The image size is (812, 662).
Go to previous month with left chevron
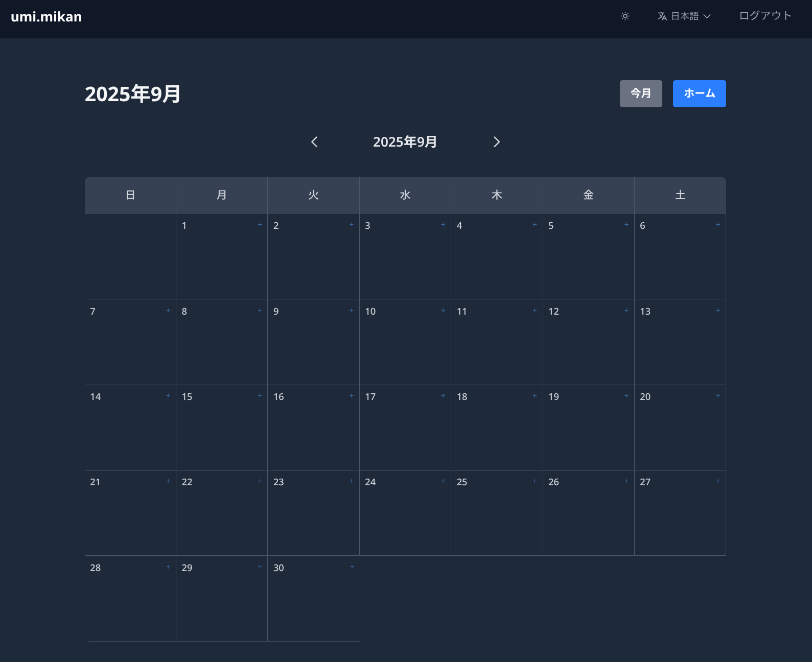point(314,142)
